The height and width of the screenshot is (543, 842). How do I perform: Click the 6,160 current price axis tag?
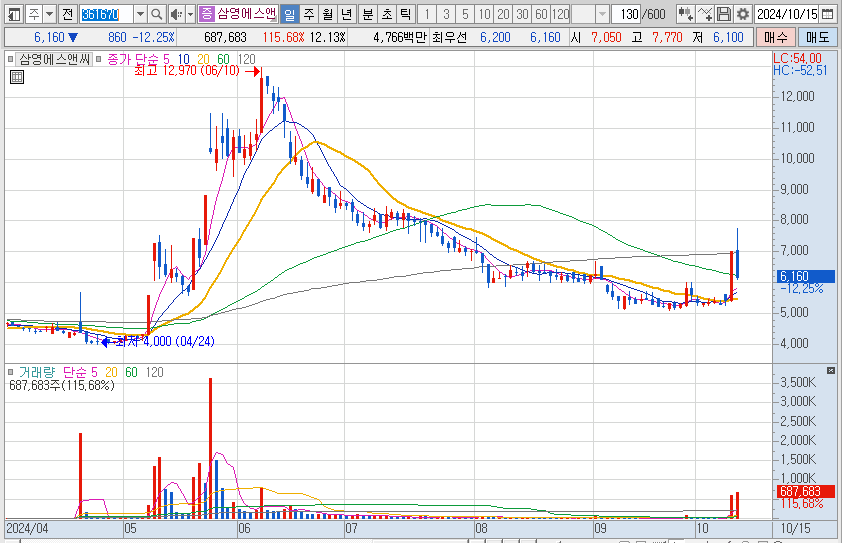(x=805, y=276)
